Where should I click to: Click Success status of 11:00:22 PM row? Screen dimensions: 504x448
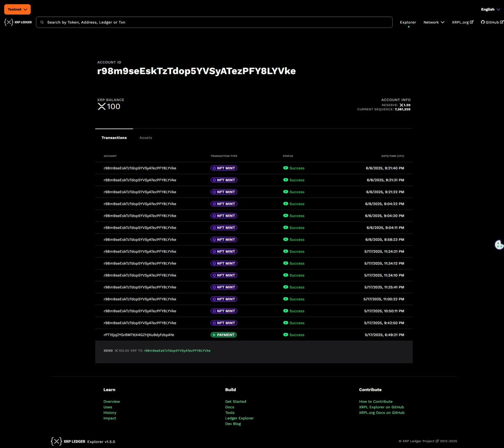(x=294, y=299)
